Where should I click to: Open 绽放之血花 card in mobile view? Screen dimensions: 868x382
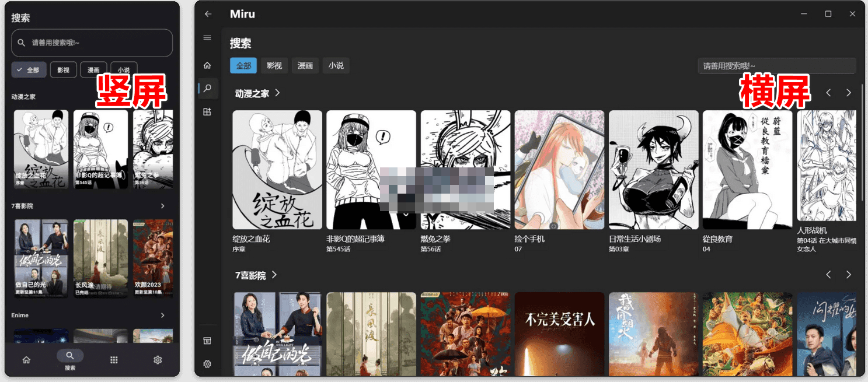(x=41, y=149)
